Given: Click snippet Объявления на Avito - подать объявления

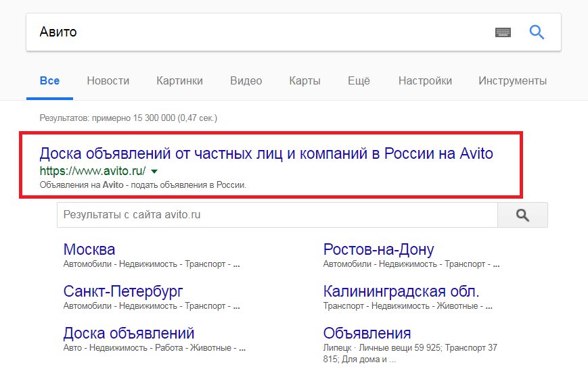Looking at the screenshot, I should [143, 185].
